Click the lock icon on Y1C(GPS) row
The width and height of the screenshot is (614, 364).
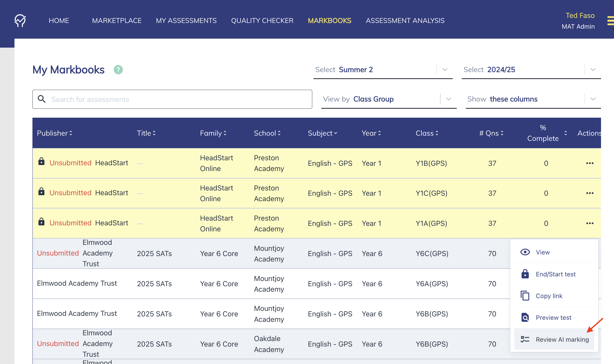[x=41, y=192]
